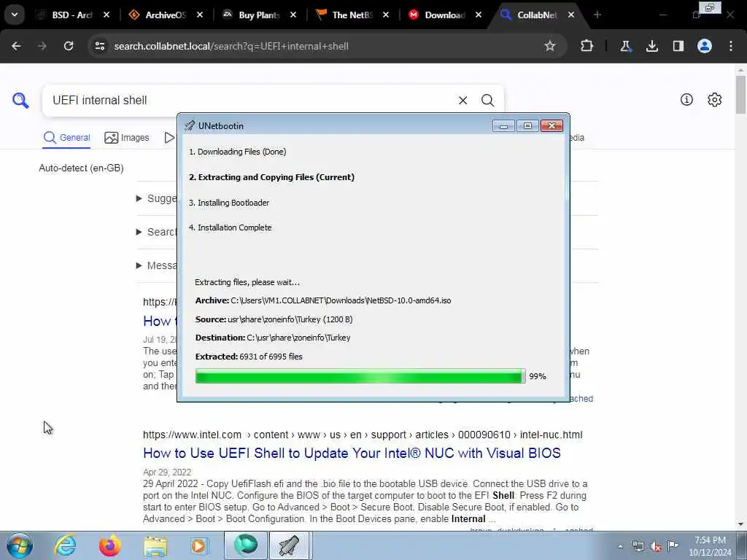Expand the Messages section
747x560 pixels.
click(156, 265)
